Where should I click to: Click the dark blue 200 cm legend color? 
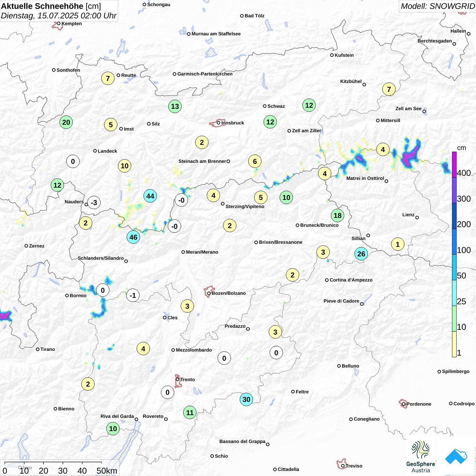(x=454, y=216)
